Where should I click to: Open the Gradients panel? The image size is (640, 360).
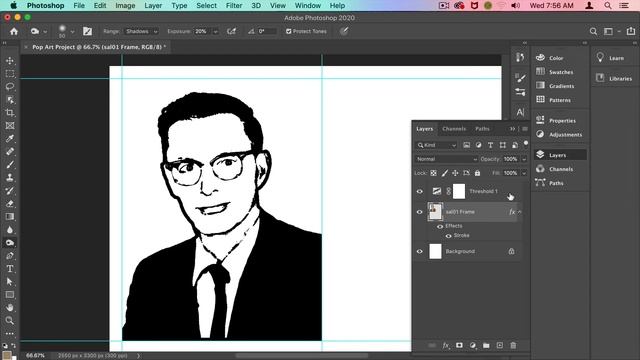point(560,86)
